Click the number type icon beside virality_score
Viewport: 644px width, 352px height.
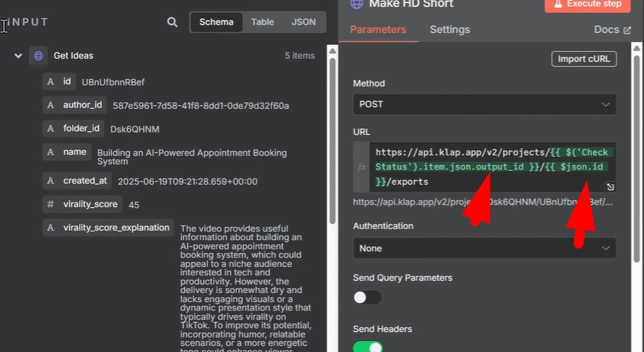51,204
